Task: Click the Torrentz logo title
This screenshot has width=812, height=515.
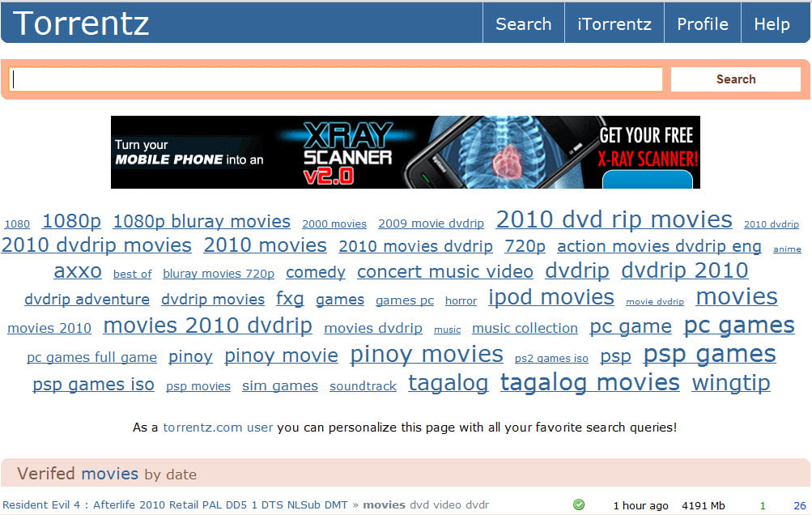Action: tap(81, 23)
